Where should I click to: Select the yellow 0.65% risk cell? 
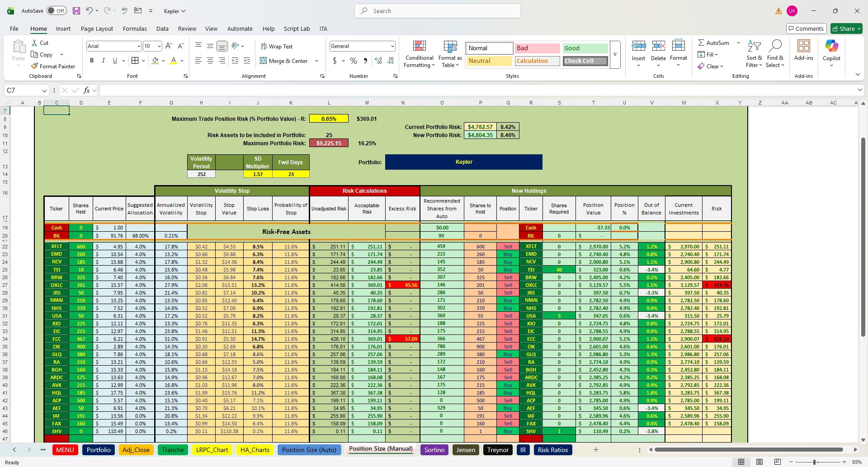pos(329,119)
